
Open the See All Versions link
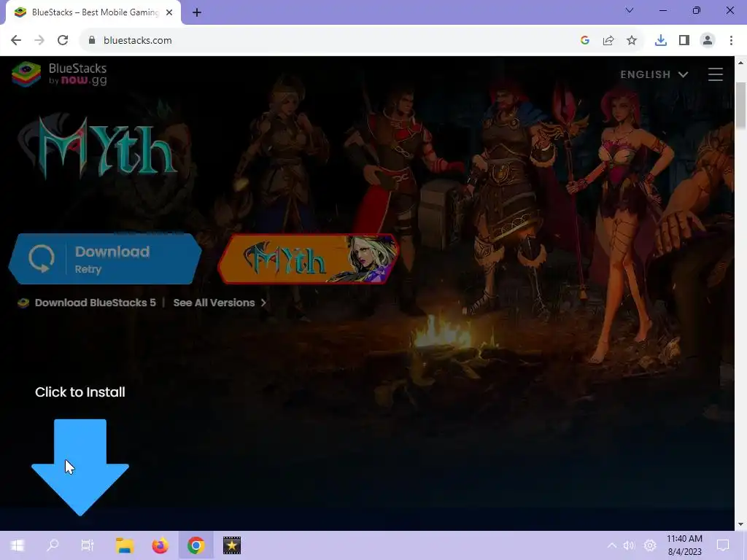click(220, 303)
